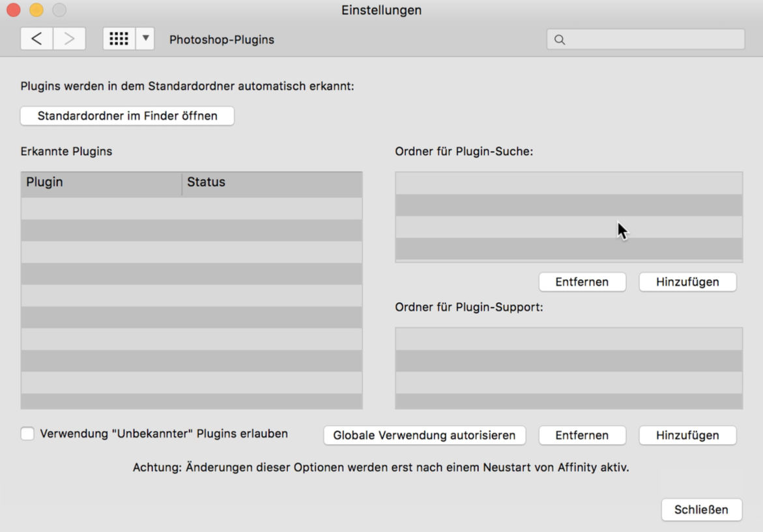The image size is (763, 532).
Task: Click Entfernen below the Plugin-Support list
Action: (582, 435)
